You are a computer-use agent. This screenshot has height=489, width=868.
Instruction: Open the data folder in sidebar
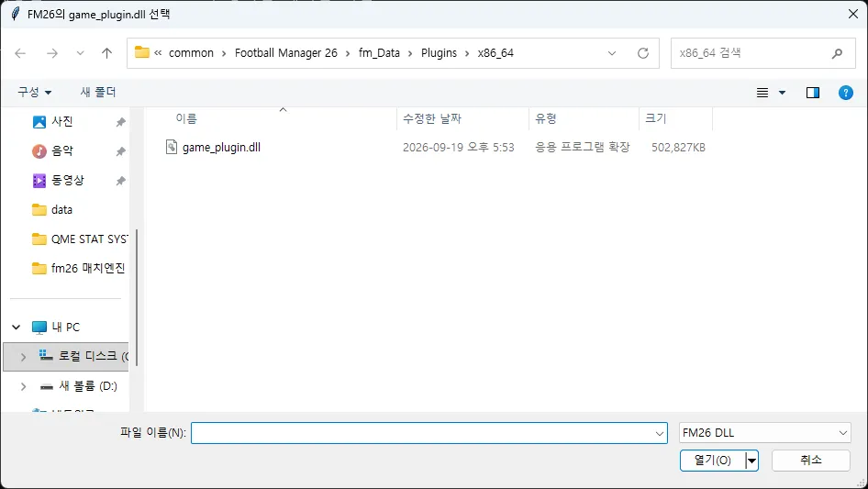61,210
